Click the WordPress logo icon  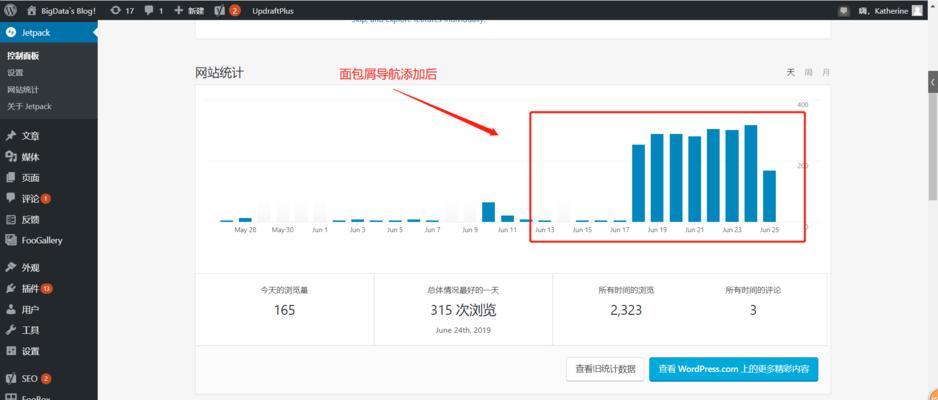click(11, 10)
